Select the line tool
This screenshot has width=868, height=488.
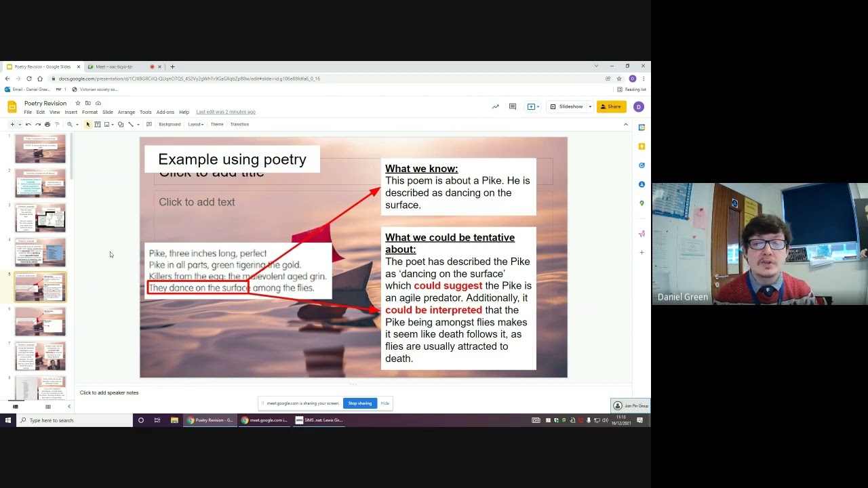[131, 124]
